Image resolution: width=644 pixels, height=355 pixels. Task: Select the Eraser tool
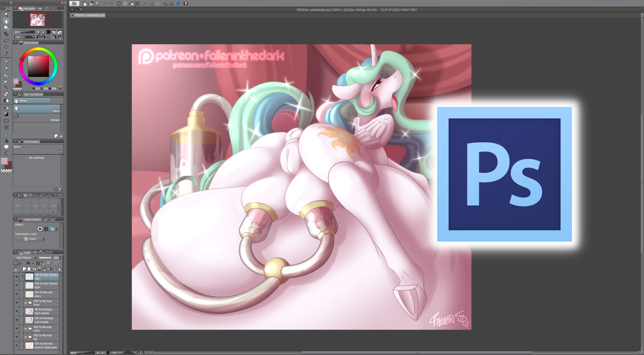click(x=6, y=94)
